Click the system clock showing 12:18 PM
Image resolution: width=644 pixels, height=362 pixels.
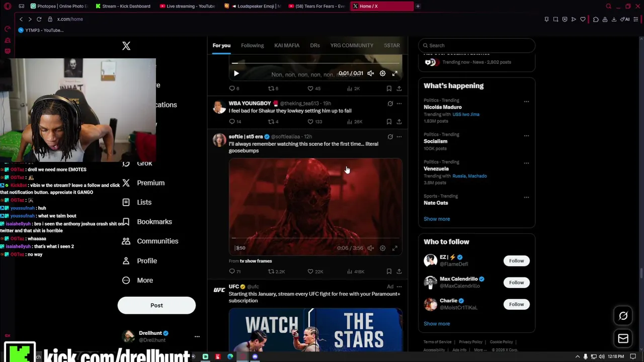[616, 357]
